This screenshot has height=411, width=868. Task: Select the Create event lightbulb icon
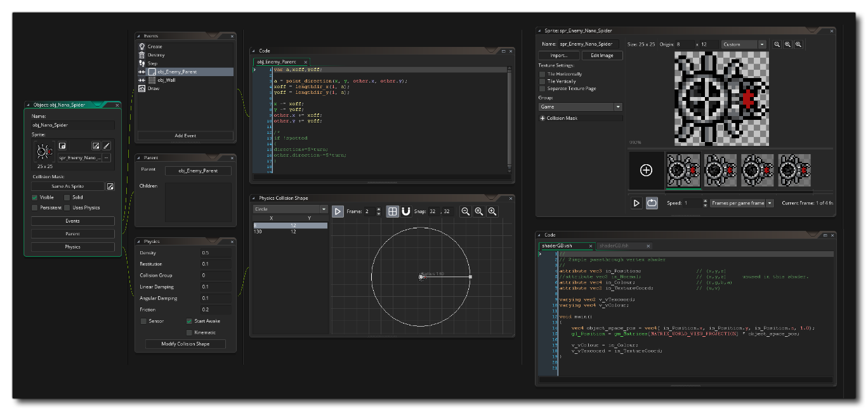pyautogui.click(x=142, y=46)
